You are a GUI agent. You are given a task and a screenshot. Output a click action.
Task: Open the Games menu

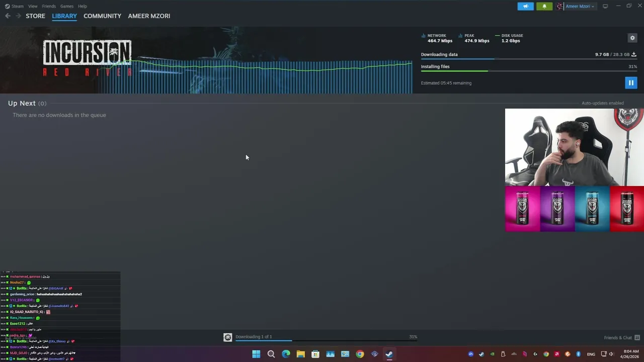(66, 6)
